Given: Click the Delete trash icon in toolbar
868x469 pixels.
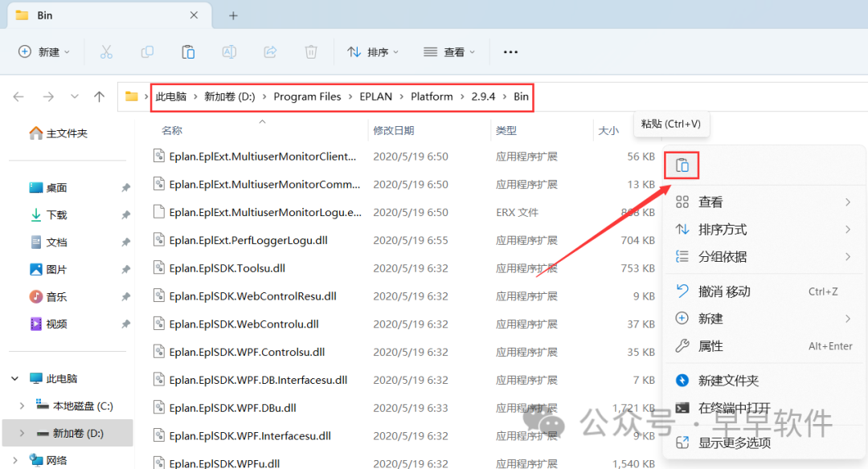Looking at the screenshot, I should (x=311, y=52).
